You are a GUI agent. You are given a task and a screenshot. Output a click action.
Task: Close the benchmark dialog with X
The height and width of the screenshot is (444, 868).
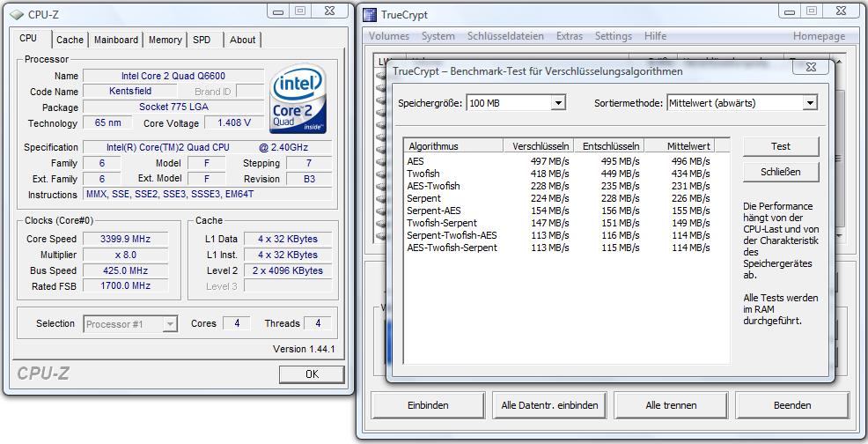coord(811,67)
